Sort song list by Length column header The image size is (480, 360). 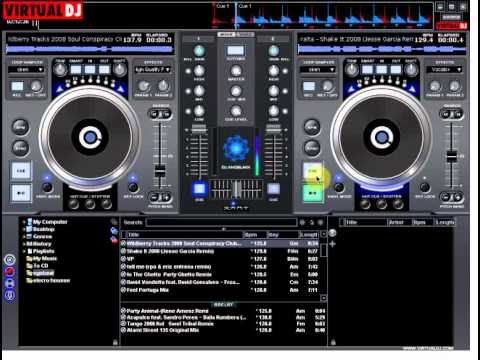[309, 235]
